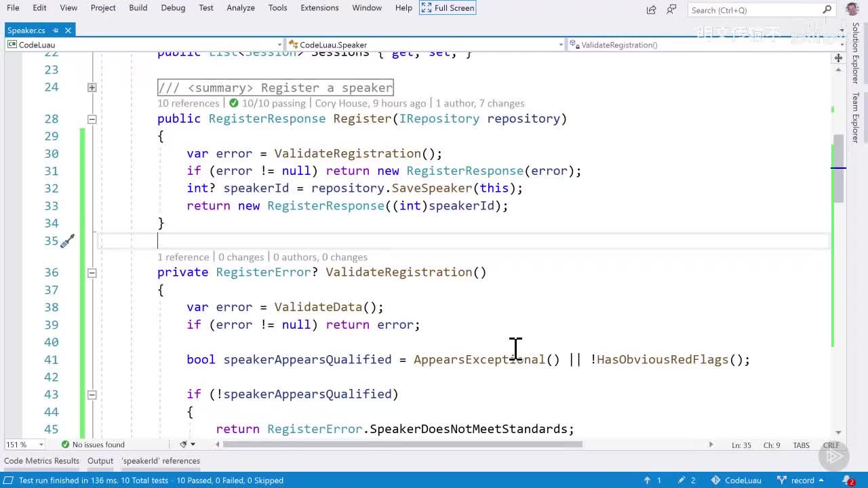The height and width of the screenshot is (488, 868).
Task: Open the tab well overflow dropdown arrow
Action: point(842,30)
